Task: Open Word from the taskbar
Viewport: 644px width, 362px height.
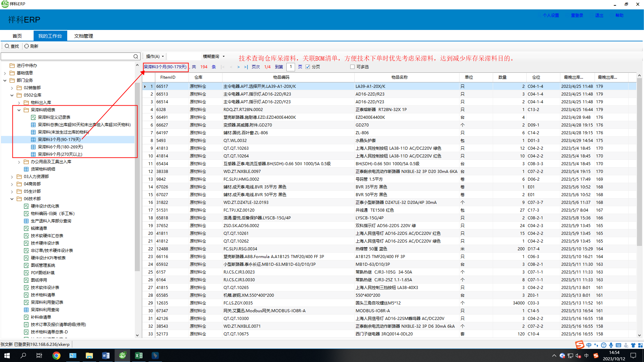Action: (x=106, y=355)
